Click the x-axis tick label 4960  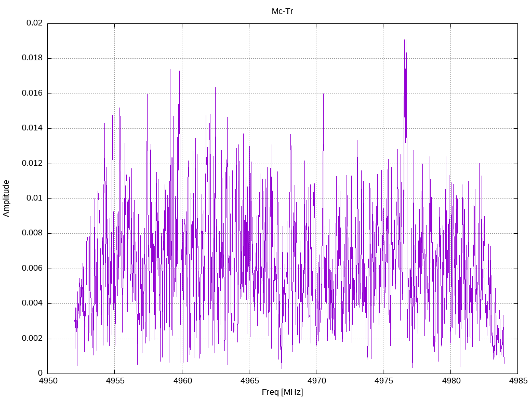point(182,381)
